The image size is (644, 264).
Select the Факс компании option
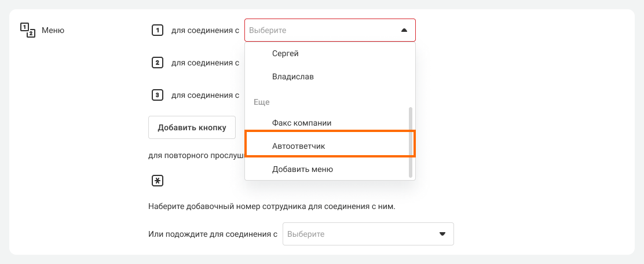click(301, 123)
